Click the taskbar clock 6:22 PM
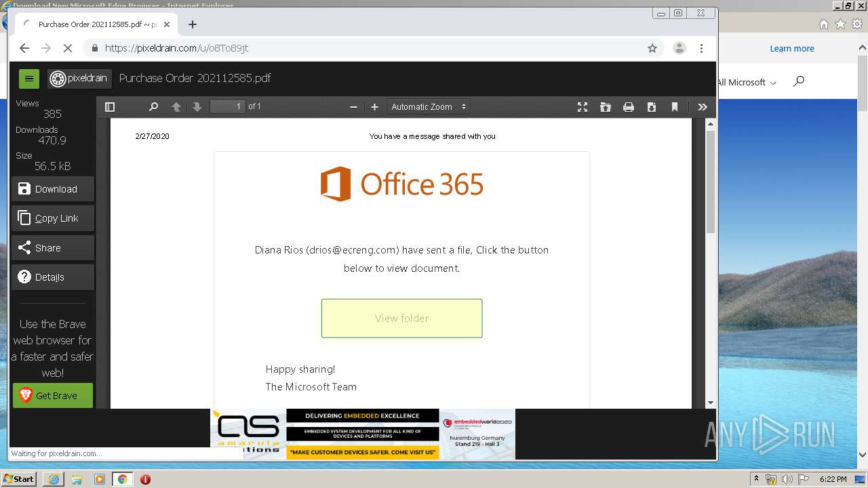Screen dimensions: 868x488 click(x=833, y=479)
